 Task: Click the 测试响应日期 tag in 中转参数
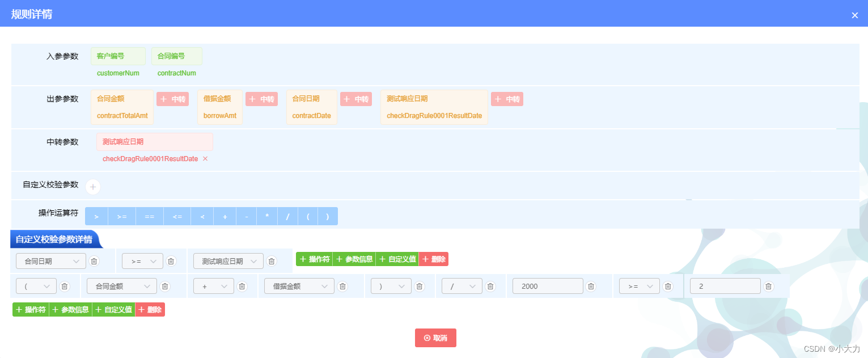coord(155,142)
